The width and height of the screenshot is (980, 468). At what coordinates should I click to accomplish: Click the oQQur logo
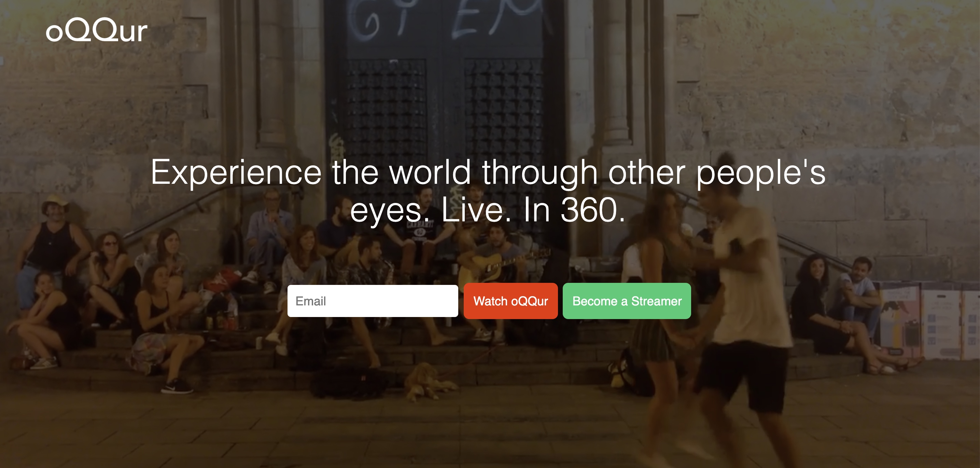[x=97, y=30]
